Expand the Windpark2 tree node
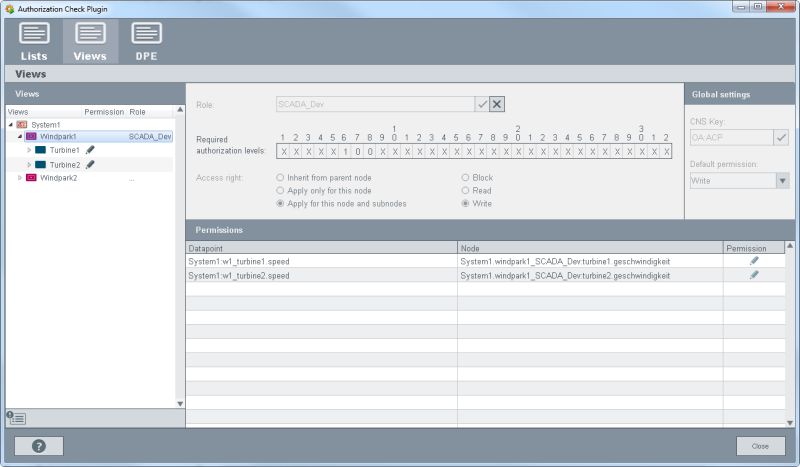 click(x=21, y=178)
